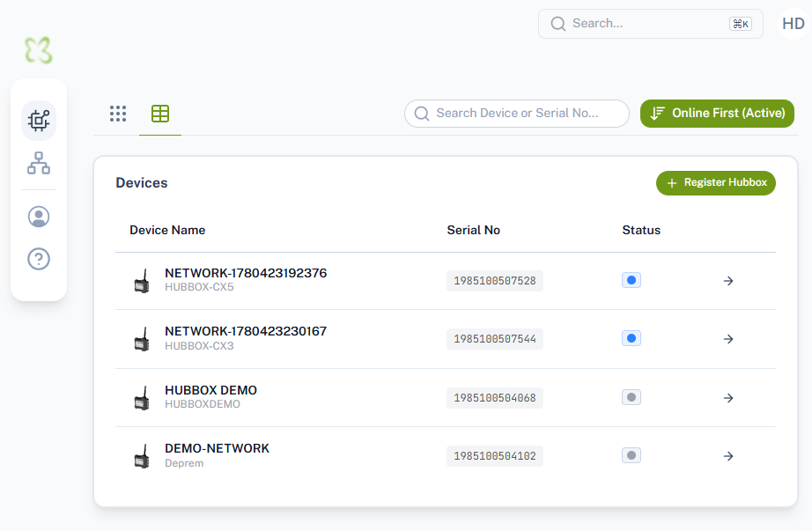
Task: Click serial number 1985100507528
Action: tap(495, 281)
